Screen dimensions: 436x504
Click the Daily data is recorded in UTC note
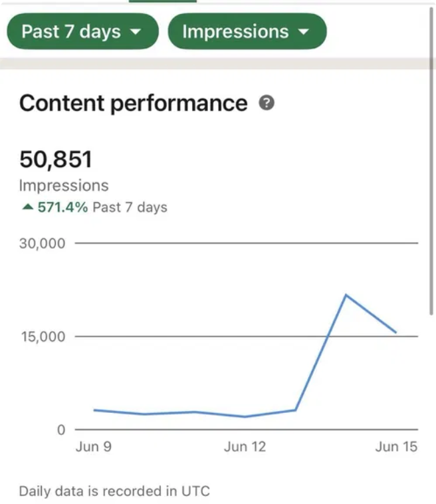pyautogui.click(x=114, y=492)
